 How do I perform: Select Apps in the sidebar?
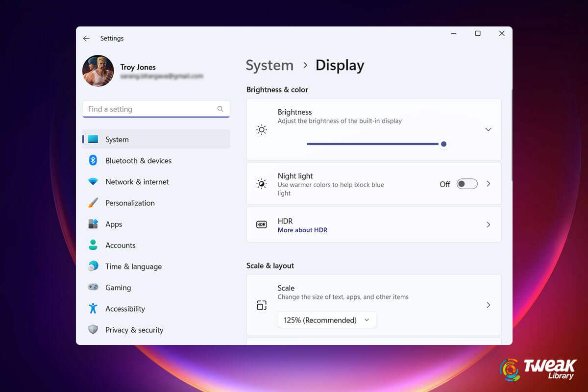(114, 224)
